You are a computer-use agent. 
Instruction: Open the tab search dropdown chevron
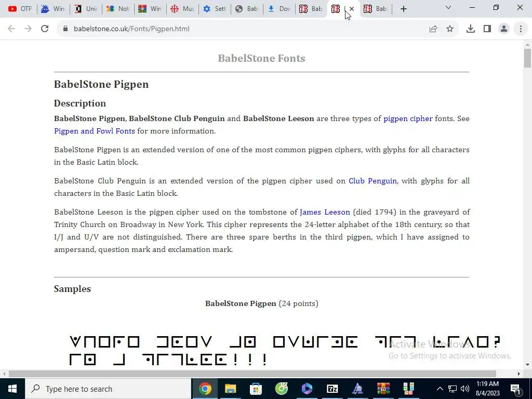(x=448, y=7)
